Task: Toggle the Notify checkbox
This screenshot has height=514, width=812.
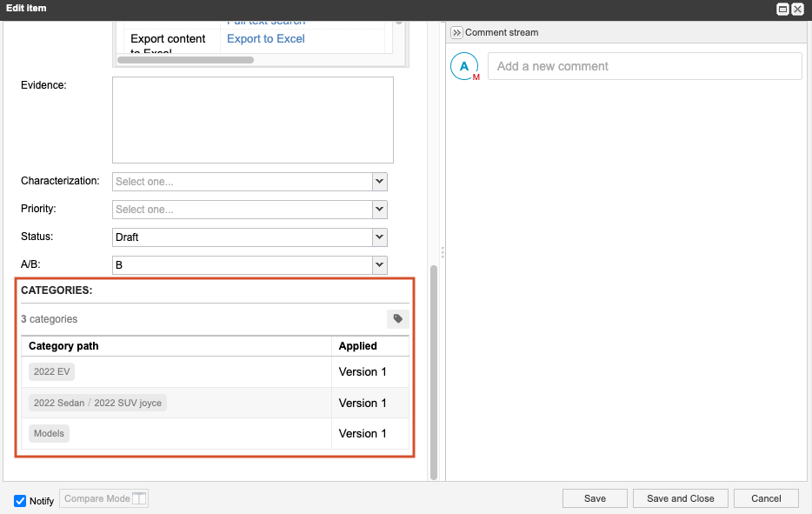Action: [20, 501]
